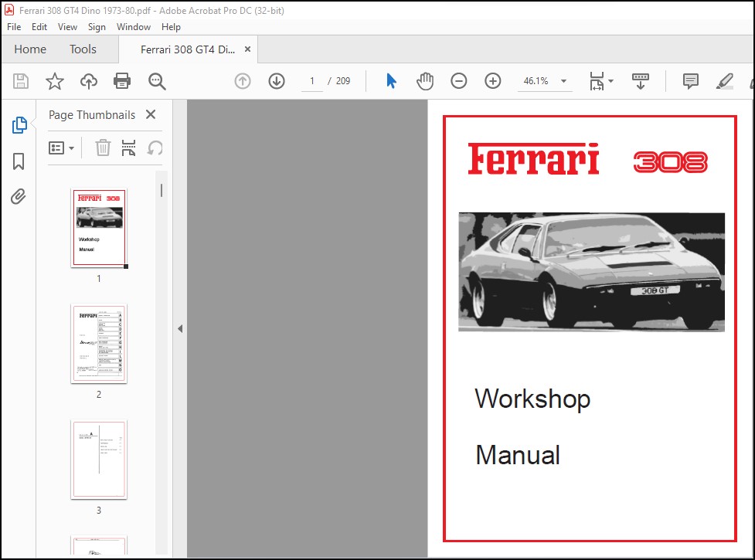The image size is (755, 560).
Task: Click the Page Thumbnails sidebar icon
Action: (x=19, y=125)
